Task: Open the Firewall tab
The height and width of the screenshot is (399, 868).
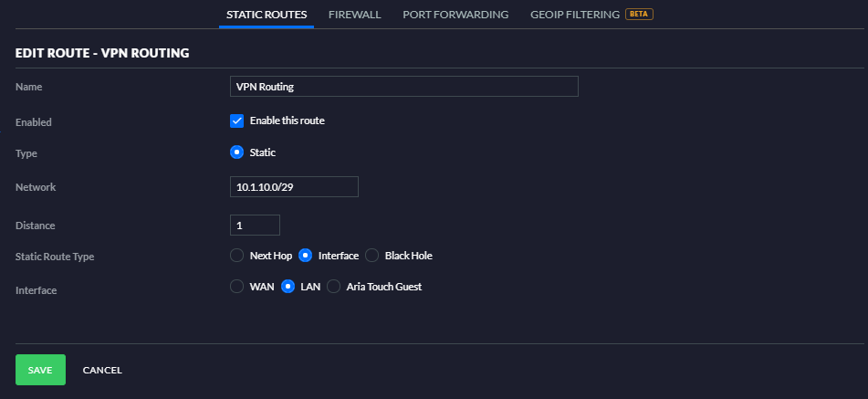Action: pos(355,15)
